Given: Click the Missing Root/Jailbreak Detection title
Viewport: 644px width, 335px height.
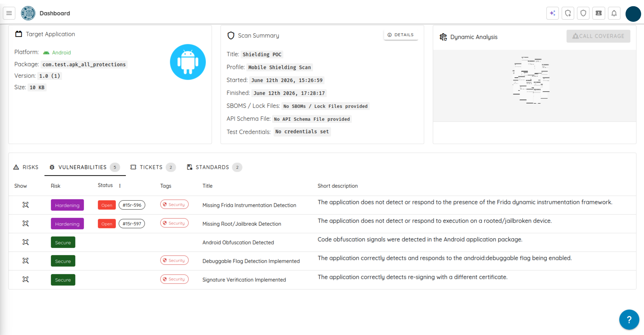Looking at the screenshot, I should tap(242, 224).
